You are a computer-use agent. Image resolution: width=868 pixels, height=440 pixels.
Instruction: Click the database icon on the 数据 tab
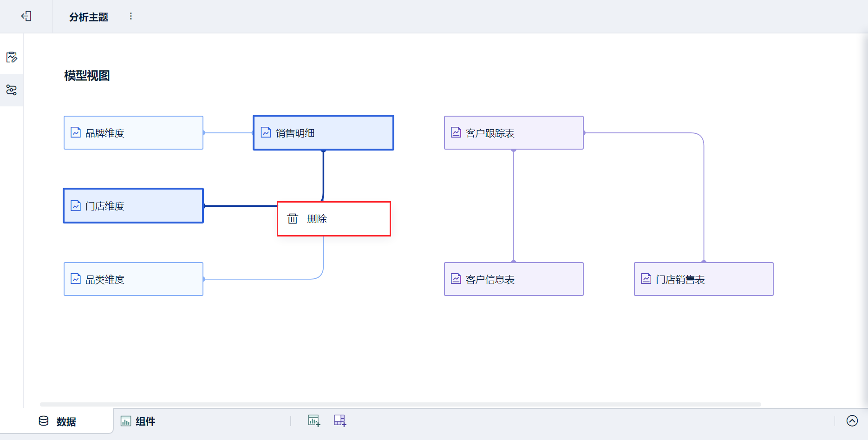click(44, 421)
